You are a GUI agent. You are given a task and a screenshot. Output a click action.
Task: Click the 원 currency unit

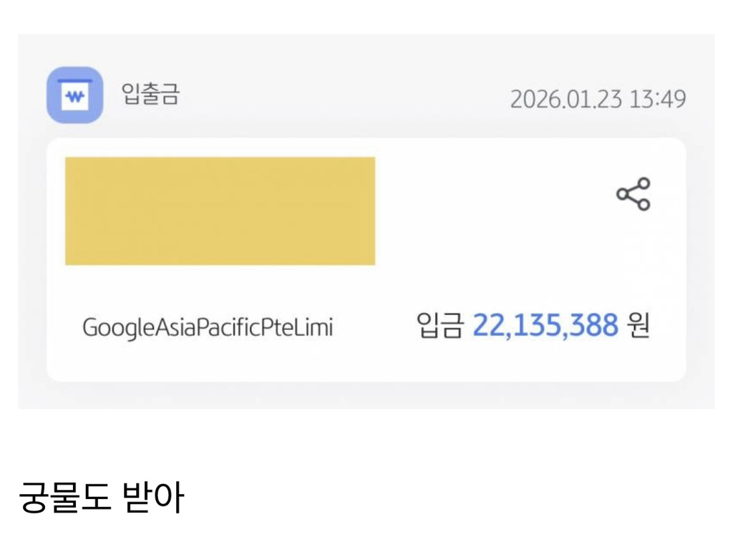coord(639,327)
